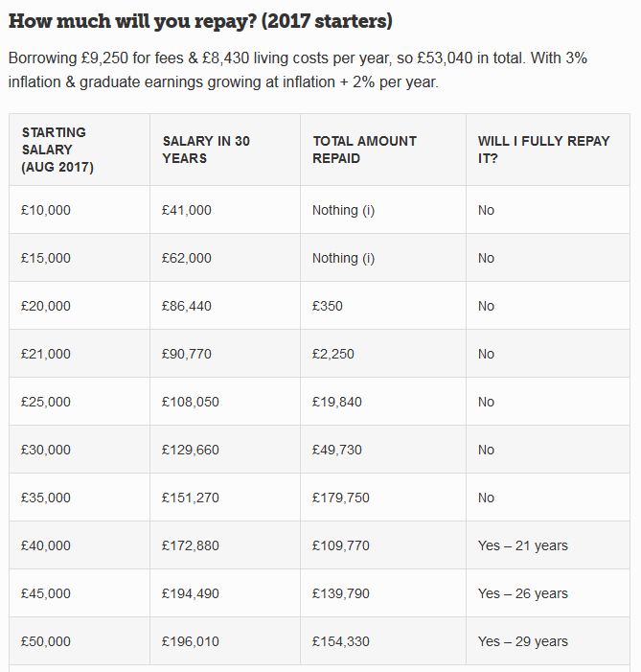Click the £49,730 repaid amount

(336, 450)
